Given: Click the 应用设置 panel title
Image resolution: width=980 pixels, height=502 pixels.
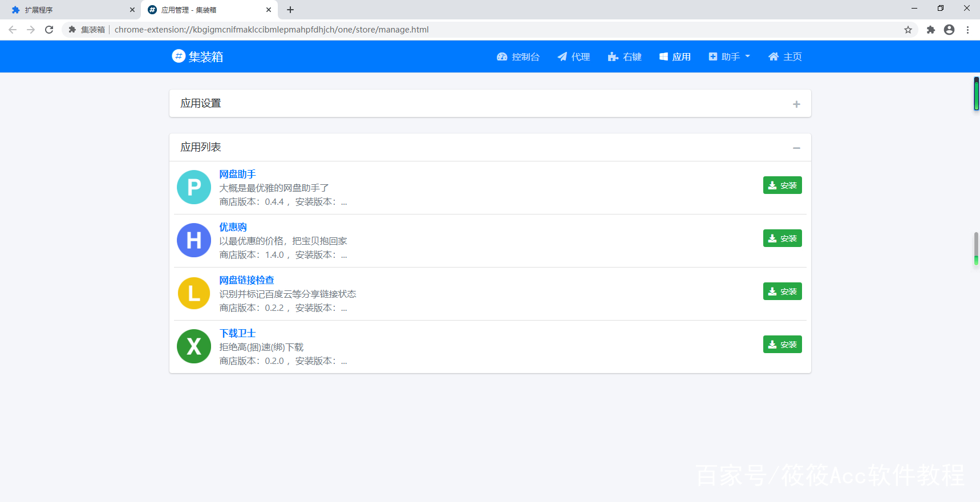Looking at the screenshot, I should (x=201, y=103).
